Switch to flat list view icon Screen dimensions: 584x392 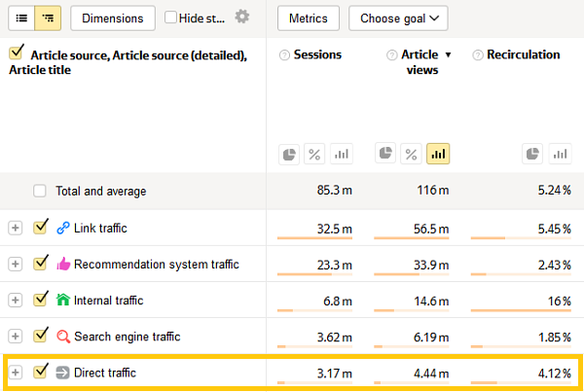[x=20, y=18]
